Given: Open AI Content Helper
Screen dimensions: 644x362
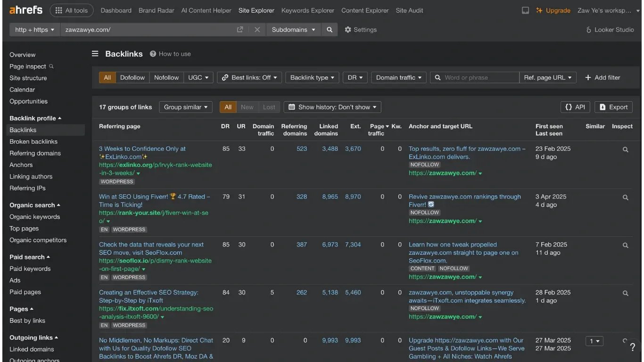Looking at the screenshot, I should coord(206,10).
